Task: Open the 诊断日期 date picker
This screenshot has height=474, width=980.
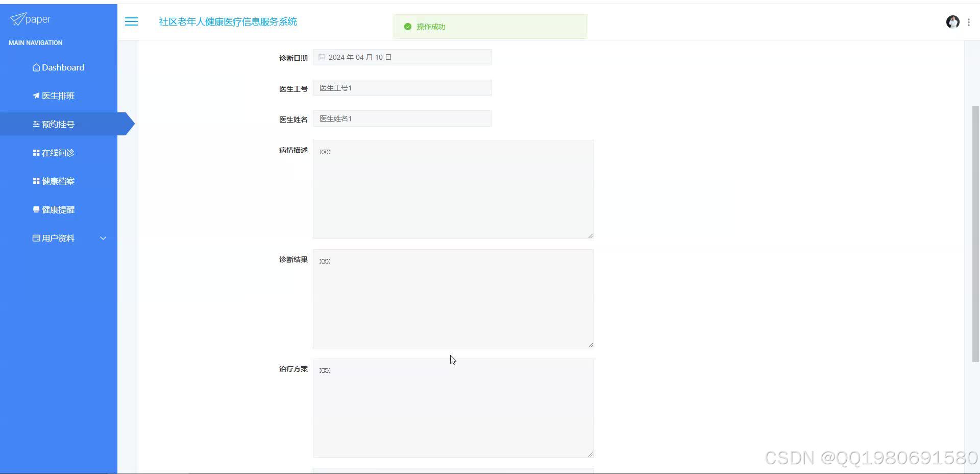Action: click(402, 57)
